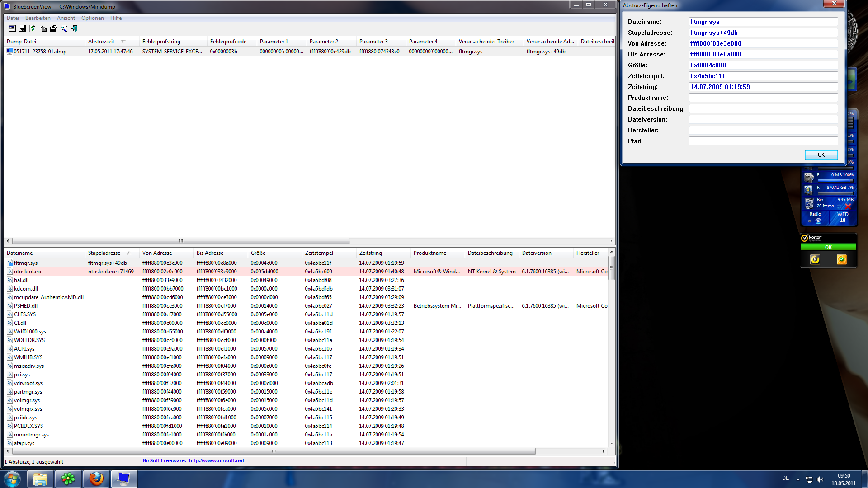Click the Refresh toolbar icon

tap(33, 28)
